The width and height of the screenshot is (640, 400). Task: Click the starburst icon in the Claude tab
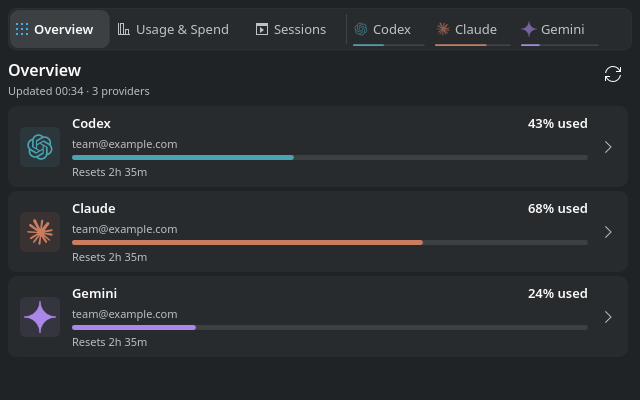point(443,29)
